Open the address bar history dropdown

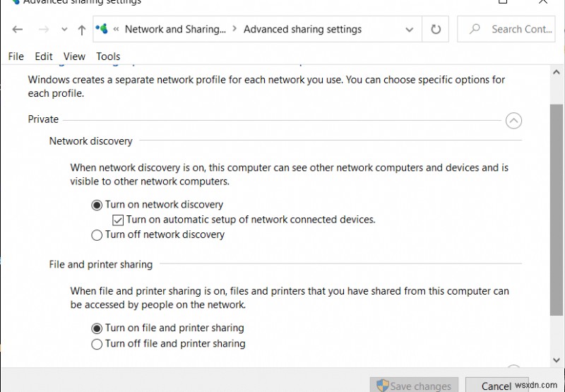(409, 29)
